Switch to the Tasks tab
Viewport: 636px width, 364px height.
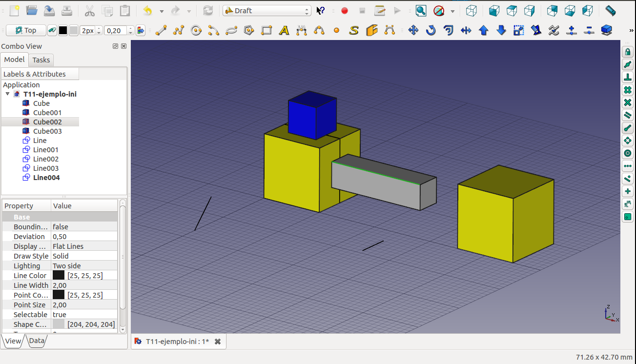(41, 60)
